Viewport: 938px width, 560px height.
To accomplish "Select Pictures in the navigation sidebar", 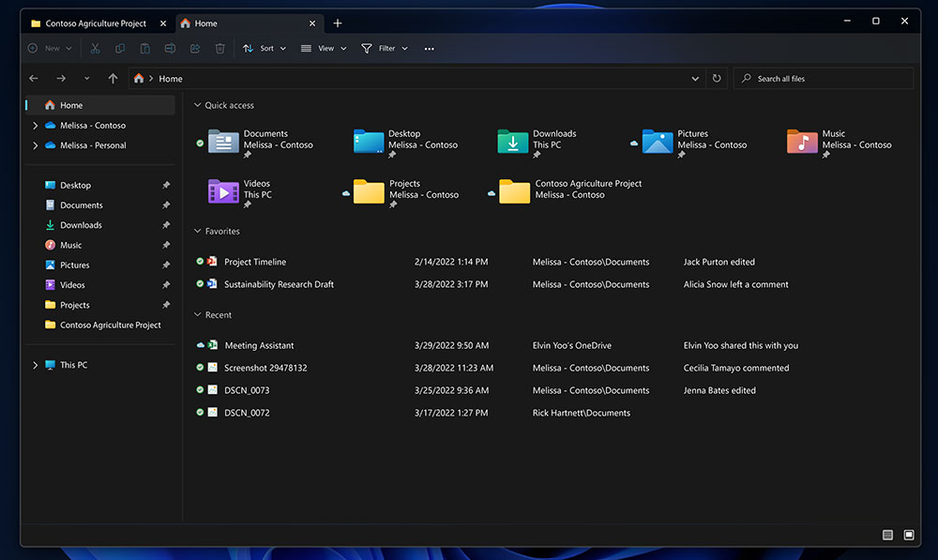I will tap(75, 265).
